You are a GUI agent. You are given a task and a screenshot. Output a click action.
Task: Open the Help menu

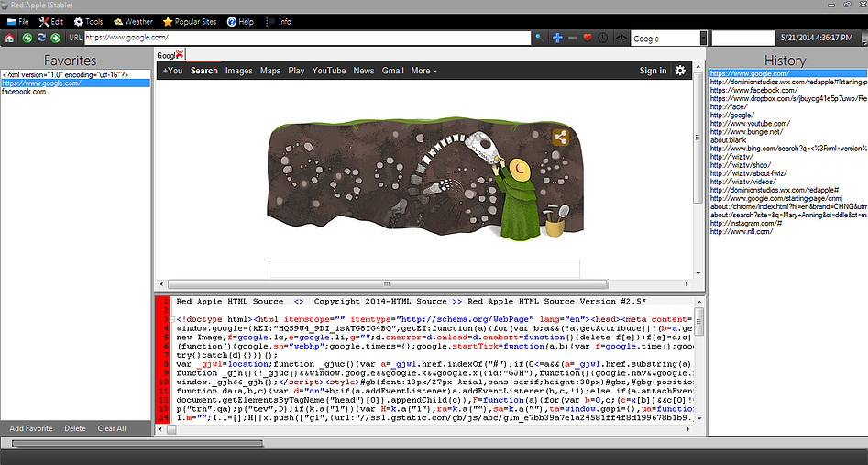point(240,22)
